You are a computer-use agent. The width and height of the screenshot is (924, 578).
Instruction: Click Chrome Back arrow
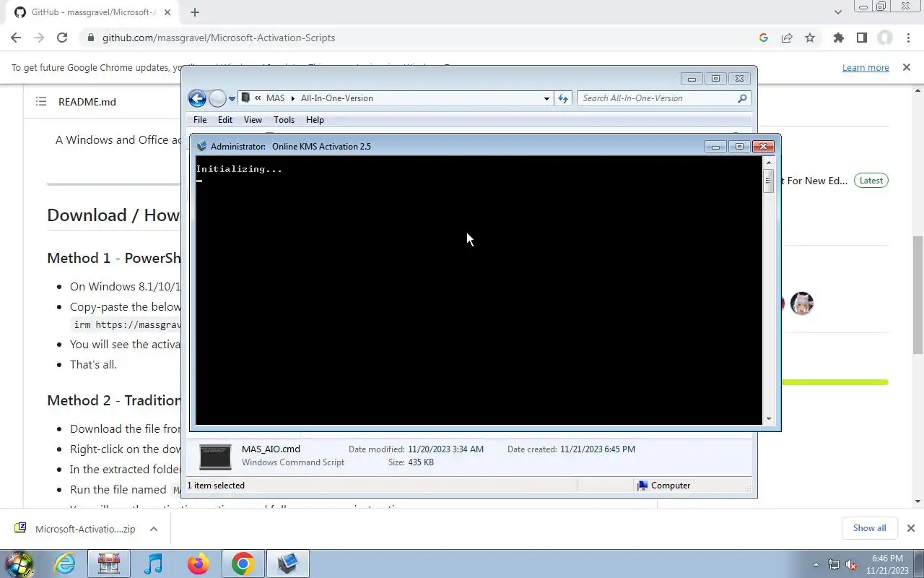(16, 38)
